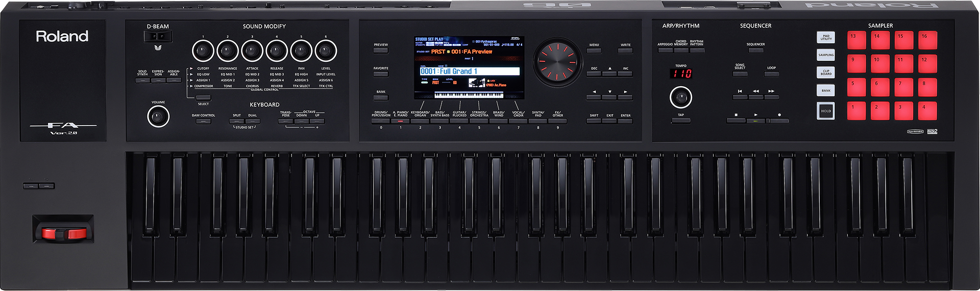
Task: Push the WRITE button
Action: click(x=626, y=51)
